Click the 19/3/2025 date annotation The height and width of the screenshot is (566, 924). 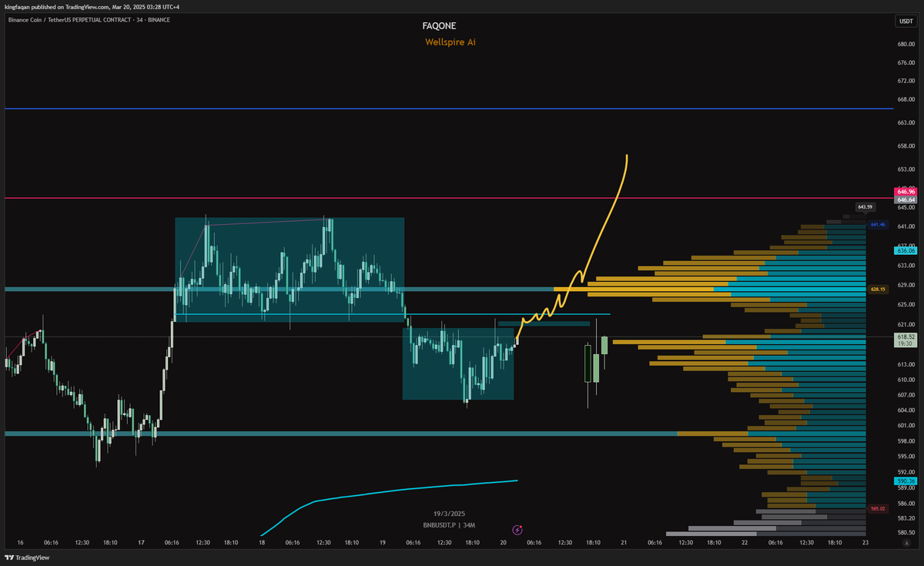450,514
